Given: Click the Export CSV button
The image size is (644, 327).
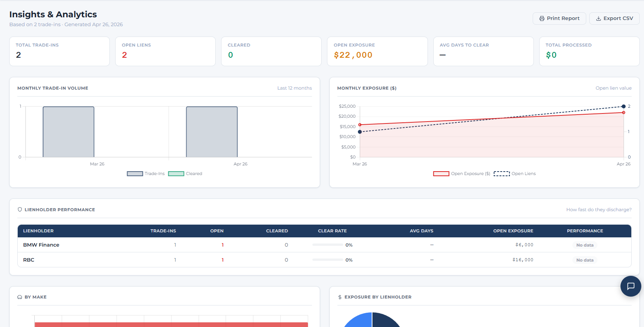Looking at the screenshot, I should (614, 18).
